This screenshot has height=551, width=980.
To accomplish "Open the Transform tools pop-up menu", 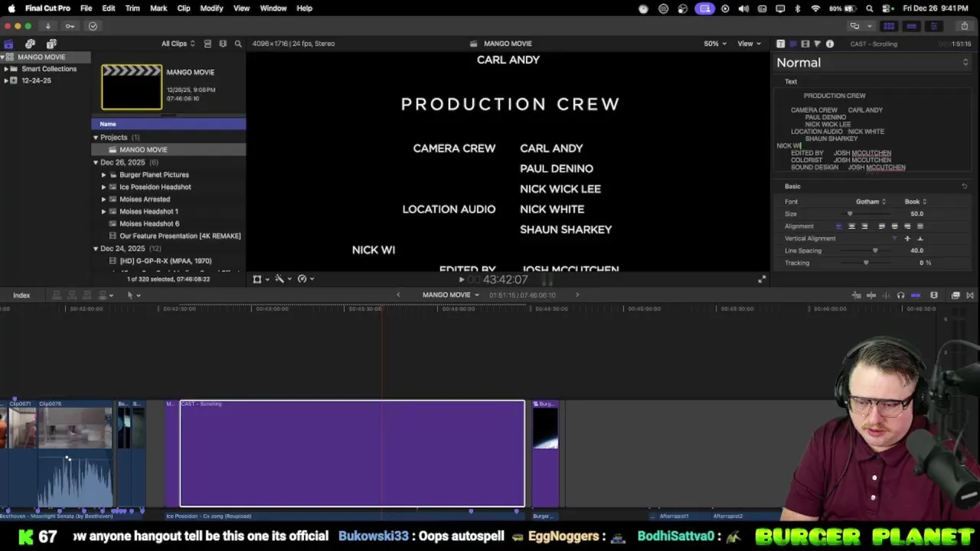I will (x=260, y=279).
